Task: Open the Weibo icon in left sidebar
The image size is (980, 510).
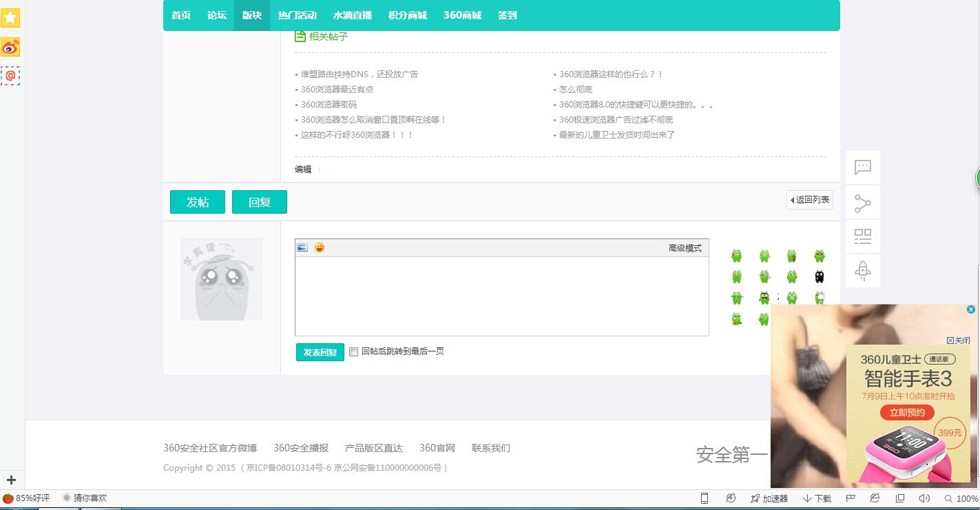Action: click(10, 47)
